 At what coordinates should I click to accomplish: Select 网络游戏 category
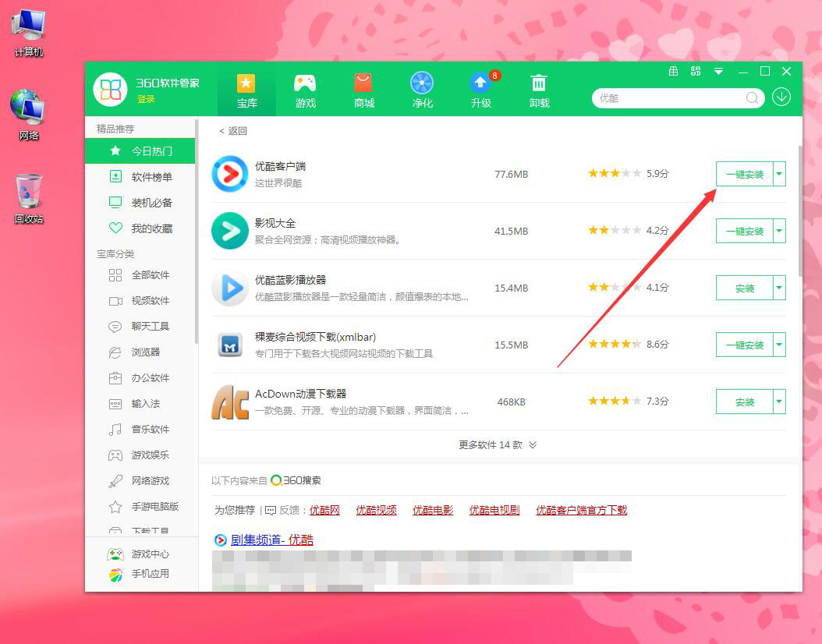click(x=140, y=480)
